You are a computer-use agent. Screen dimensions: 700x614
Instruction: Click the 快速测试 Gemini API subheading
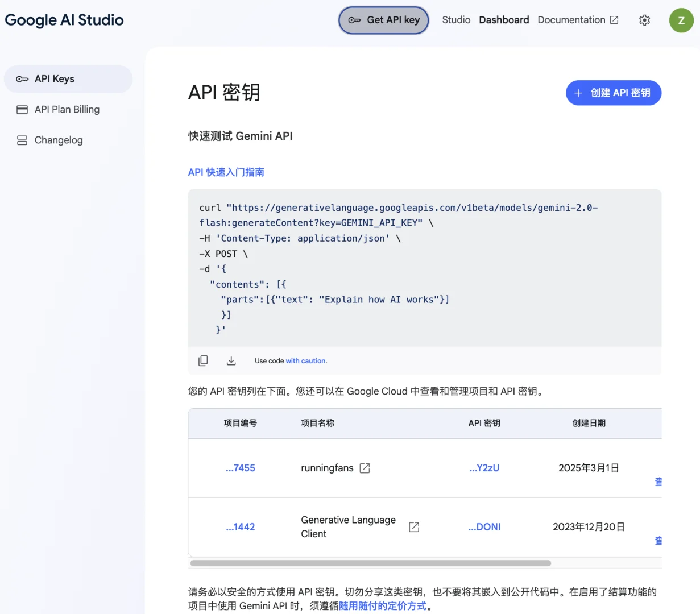point(241,136)
